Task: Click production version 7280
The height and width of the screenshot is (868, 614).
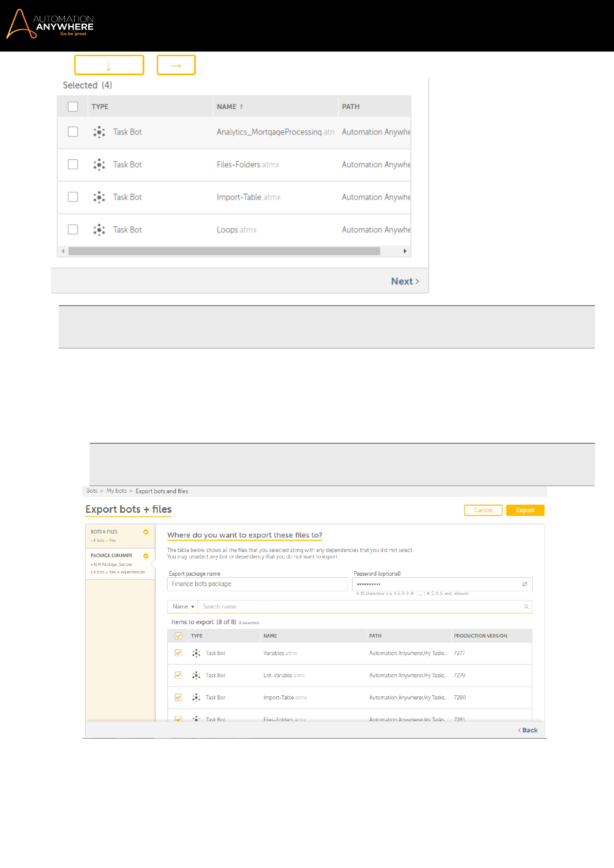Action: click(460, 697)
